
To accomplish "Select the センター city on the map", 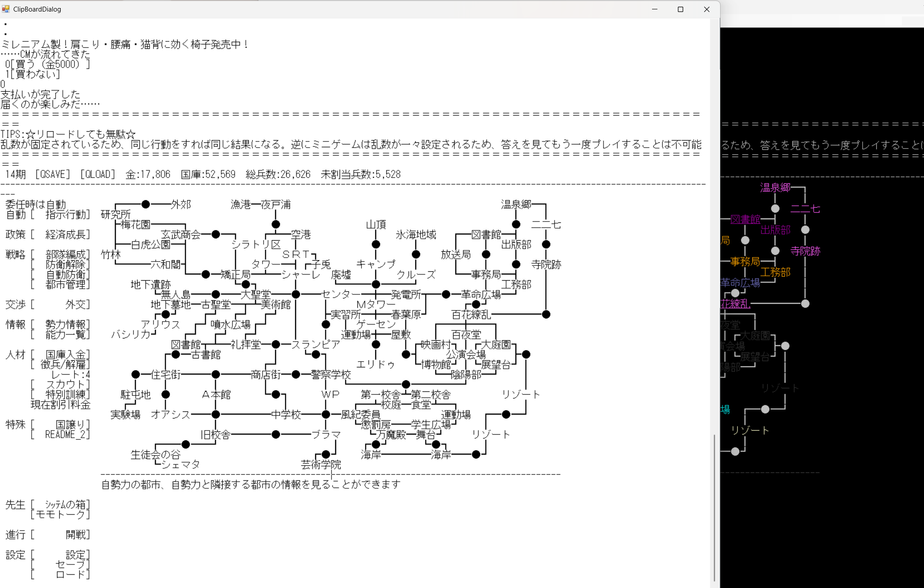I will tap(341, 294).
